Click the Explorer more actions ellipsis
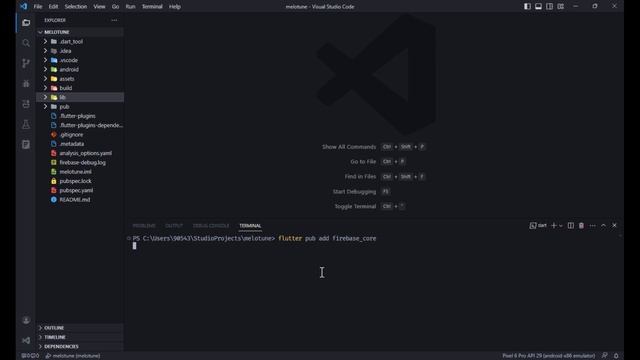This screenshot has height=360, width=640. click(x=114, y=20)
